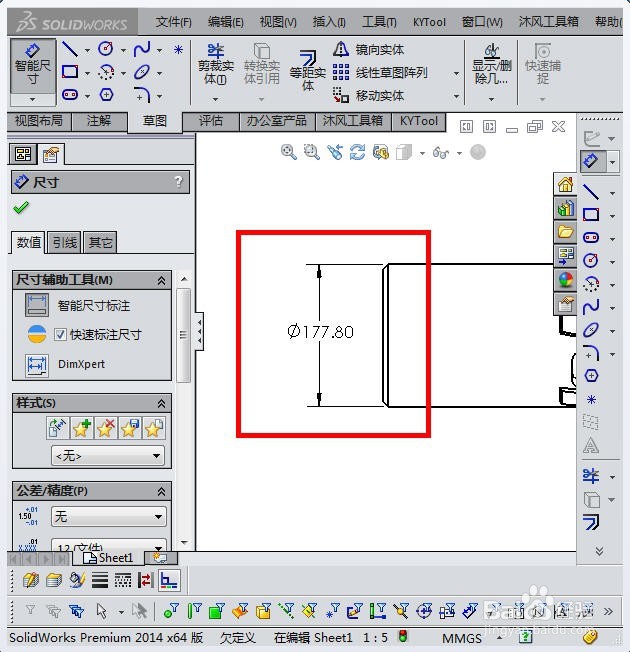Open the Design Library icon in task pane

[x=565, y=208]
